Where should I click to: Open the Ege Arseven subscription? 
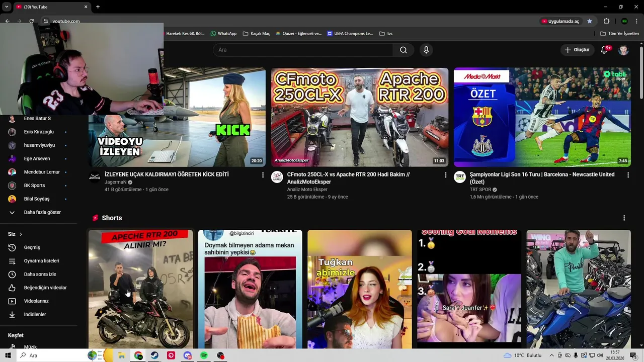point(38,158)
